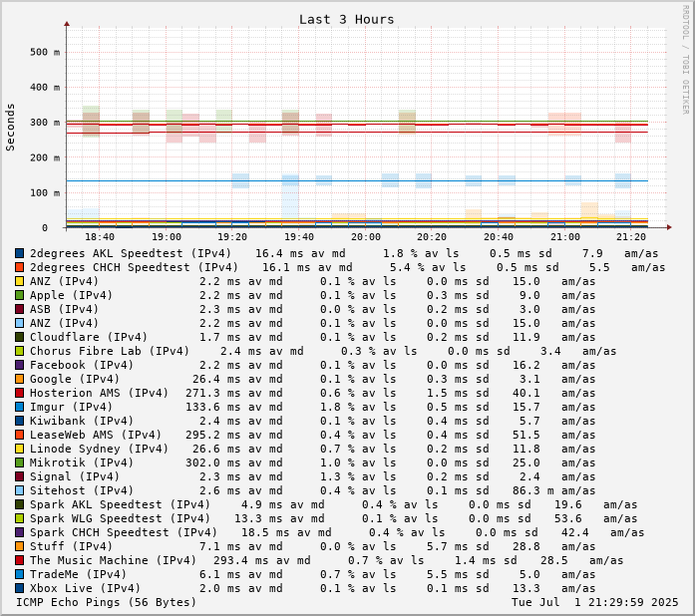Image resolution: width=695 pixels, height=616 pixels.
Task: Click the Spark CHCH Speedtest legend swatch
Action: (19, 532)
